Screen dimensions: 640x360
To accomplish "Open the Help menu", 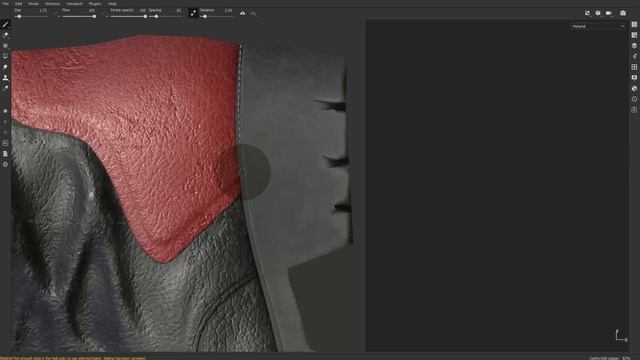I will click(112, 4).
